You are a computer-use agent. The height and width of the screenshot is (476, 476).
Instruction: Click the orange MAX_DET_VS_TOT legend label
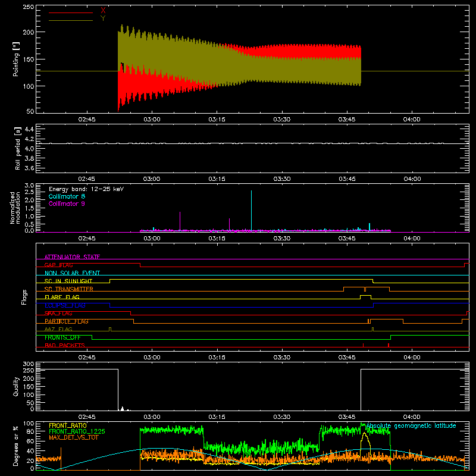coord(73,437)
